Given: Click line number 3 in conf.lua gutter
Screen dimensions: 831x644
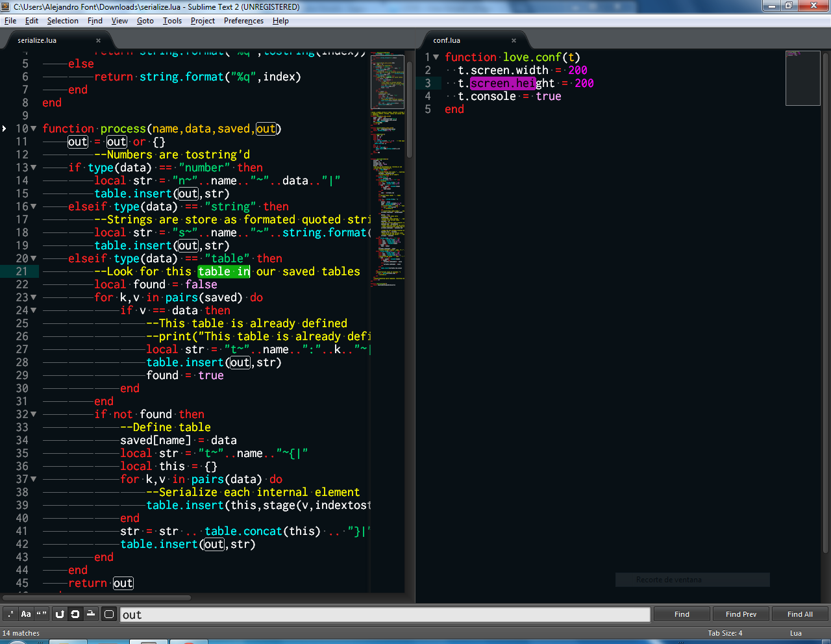Looking at the screenshot, I should [428, 83].
